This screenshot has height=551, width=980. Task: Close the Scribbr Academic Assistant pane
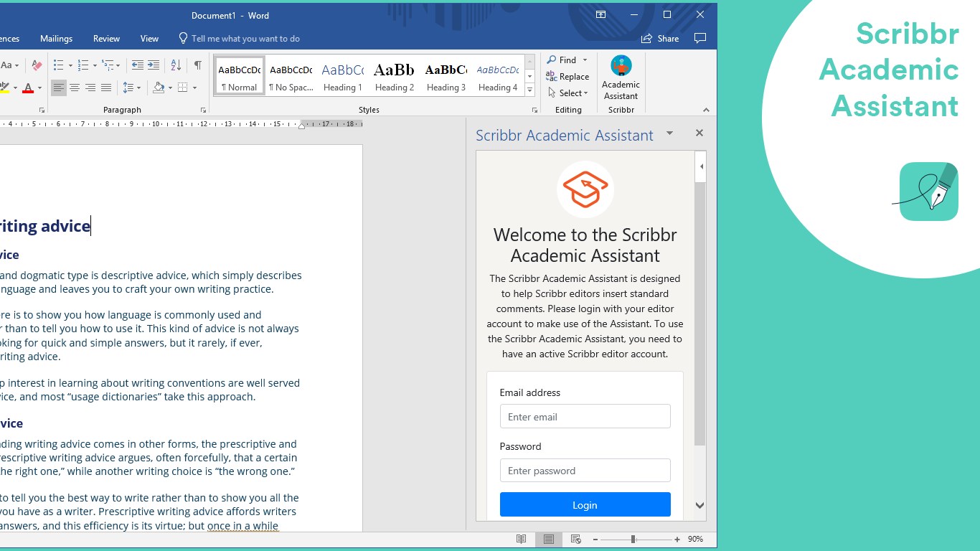click(699, 133)
